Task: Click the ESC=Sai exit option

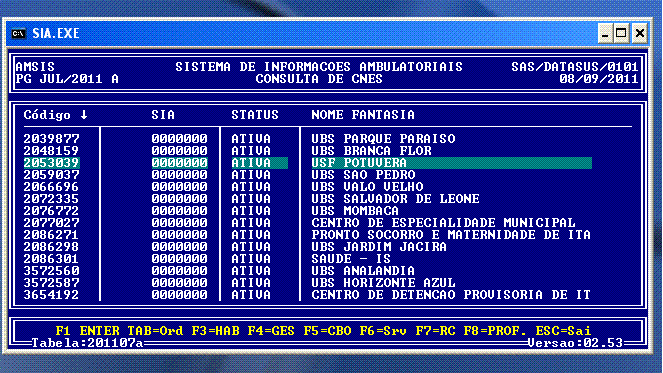Action: [x=563, y=331]
